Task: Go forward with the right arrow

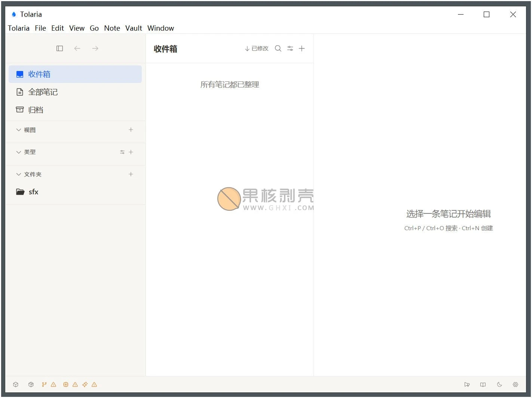Action: click(95, 49)
